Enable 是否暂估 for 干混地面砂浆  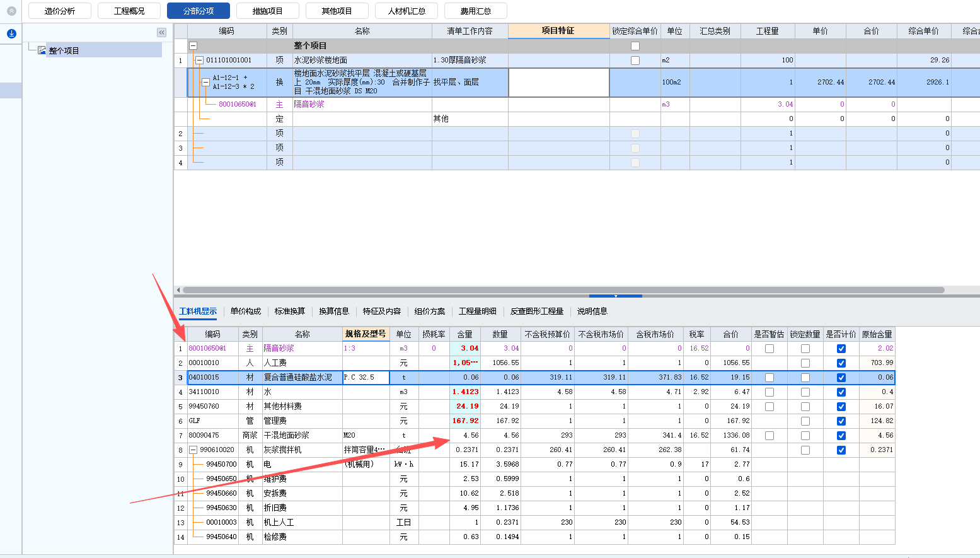[x=769, y=435]
